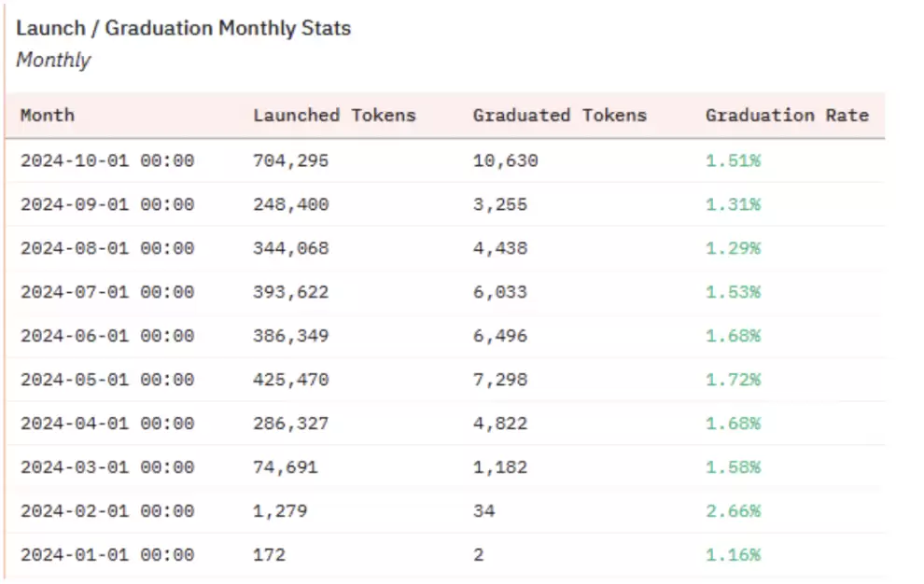Image resolution: width=924 pixels, height=584 pixels.
Task: Select the 393,622 launched tokens cell
Action: (x=291, y=292)
